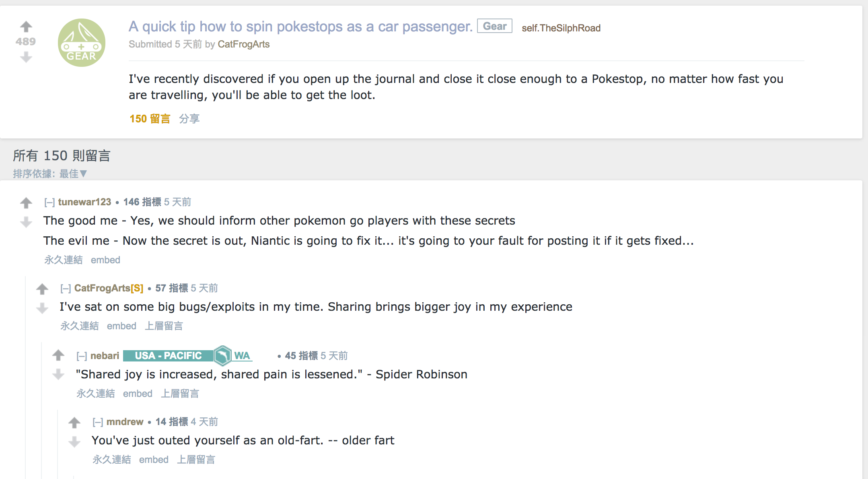Collapse mndrew's comment with [–]
This screenshot has height=479, width=868.
[98, 422]
